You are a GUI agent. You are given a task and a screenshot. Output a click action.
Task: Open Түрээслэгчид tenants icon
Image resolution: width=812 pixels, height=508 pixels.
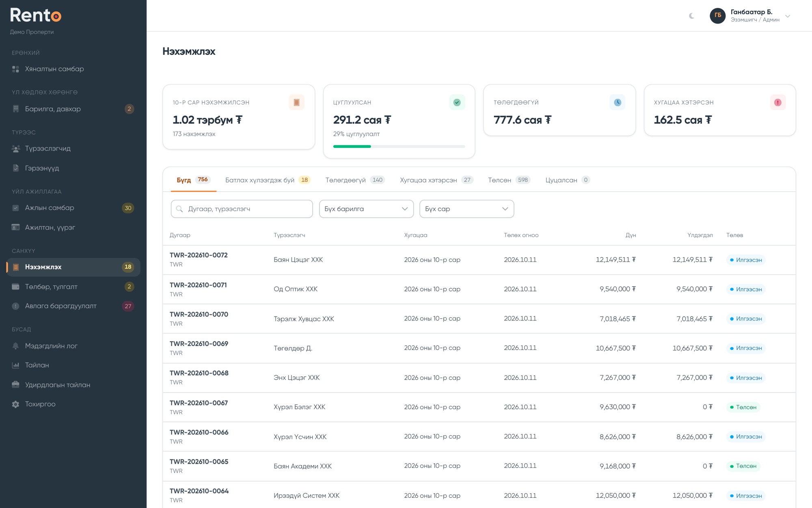15,149
